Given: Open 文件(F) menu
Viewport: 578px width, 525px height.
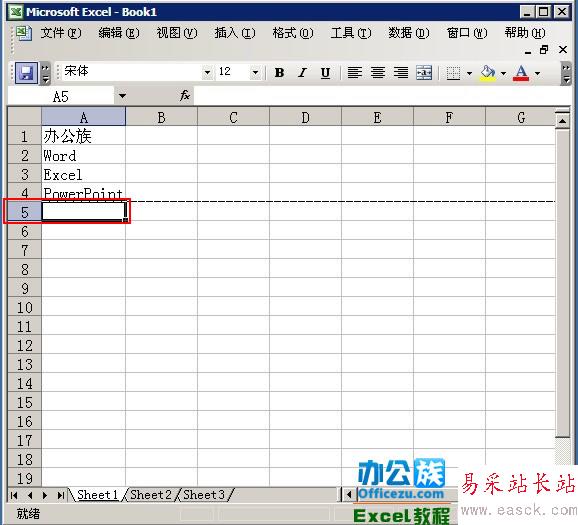Looking at the screenshot, I should tap(61, 33).
